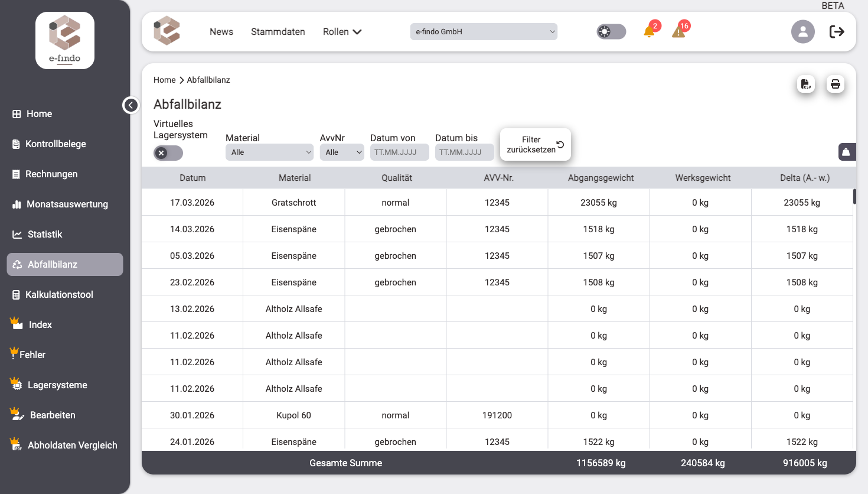This screenshot has width=868, height=494.
Task: Click the user profile avatar
Action: (x=802, y=32)
